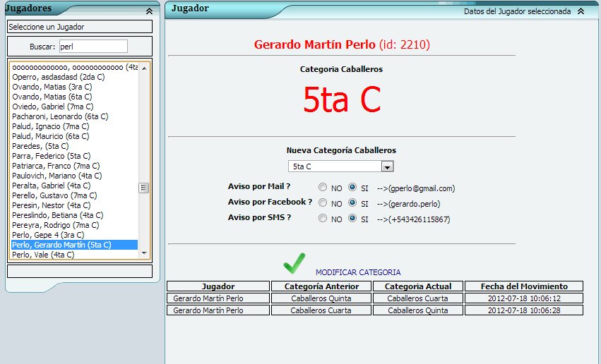Click the green checkmark icon
601x364 pixels.
pyautogui.click(x=294, y=263)
